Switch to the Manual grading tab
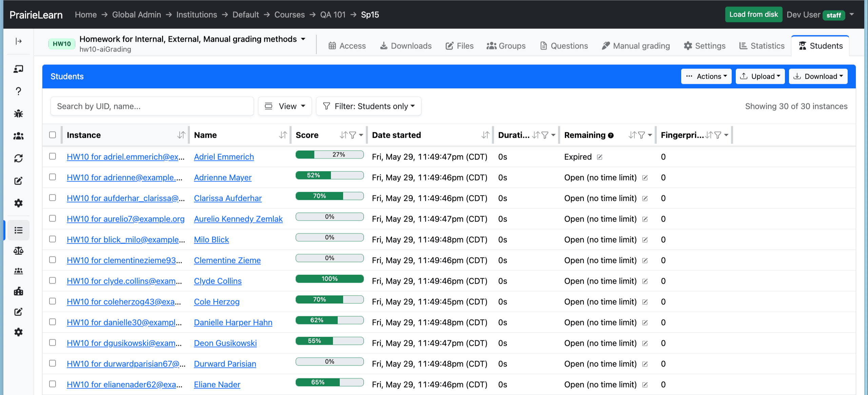 tap(636, 46)
